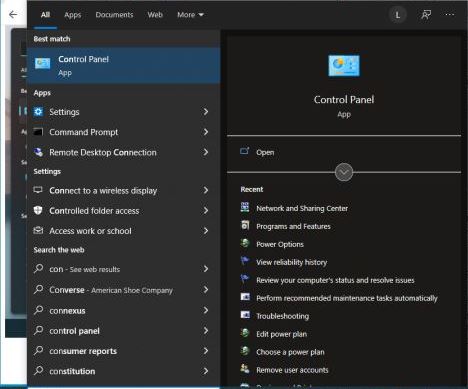Click the Command Prompt icon
468x389 pixels.
coord(38,132)
